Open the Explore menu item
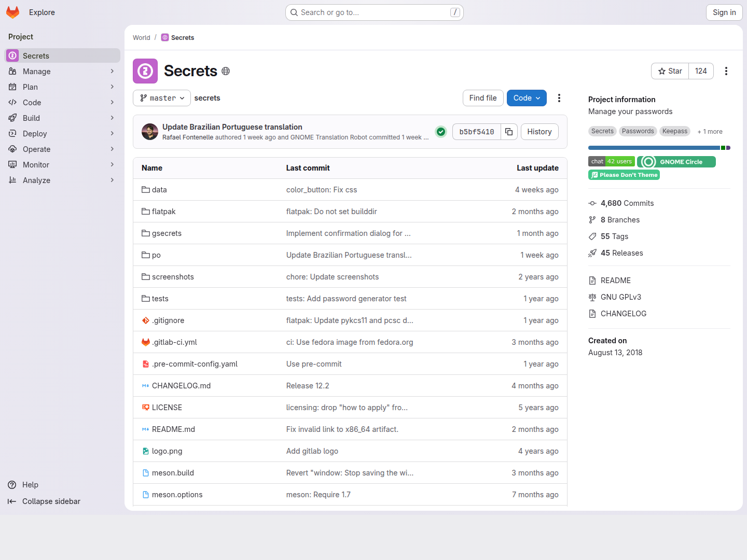 coord(42,12)
